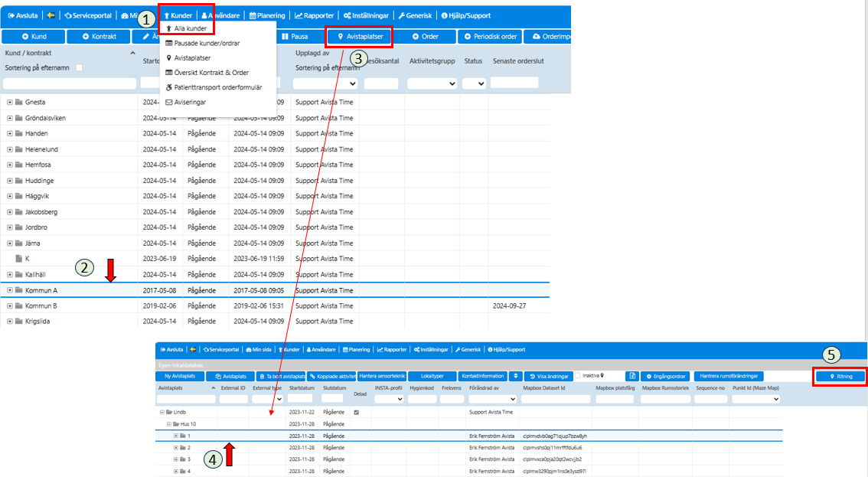The height and width of the screenshot is (477, 868).
Task: Toggle the Sortering på efternamn checkbox
Action: tap(79, 67)
